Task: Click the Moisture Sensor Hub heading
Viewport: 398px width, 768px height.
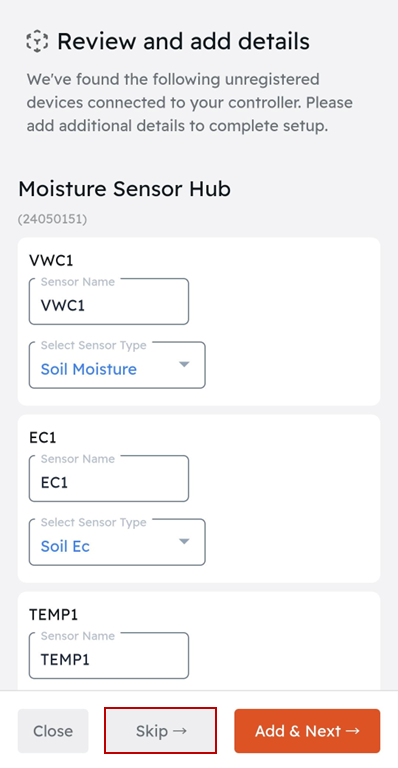Action: click(124, 189)
